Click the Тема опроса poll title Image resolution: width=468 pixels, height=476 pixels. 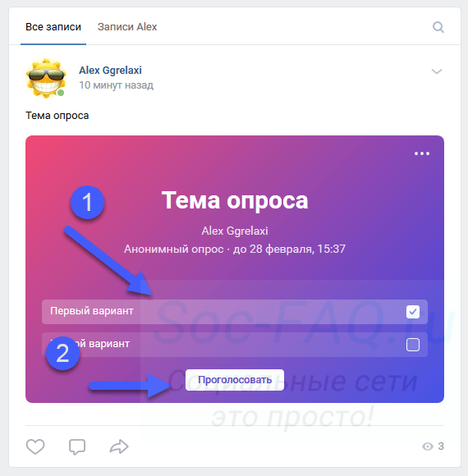click(x=235, y=201)
